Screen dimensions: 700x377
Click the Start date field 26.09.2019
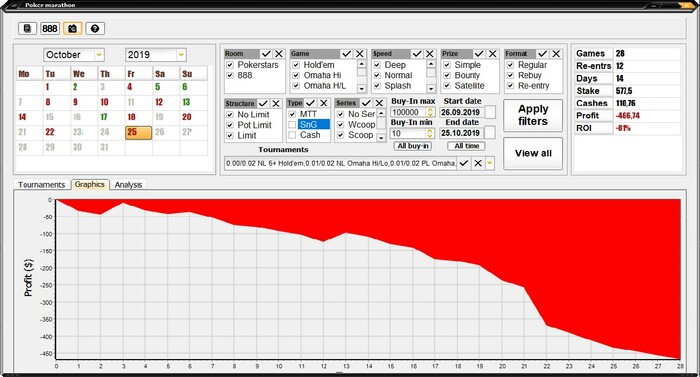(x=462, y=112)
